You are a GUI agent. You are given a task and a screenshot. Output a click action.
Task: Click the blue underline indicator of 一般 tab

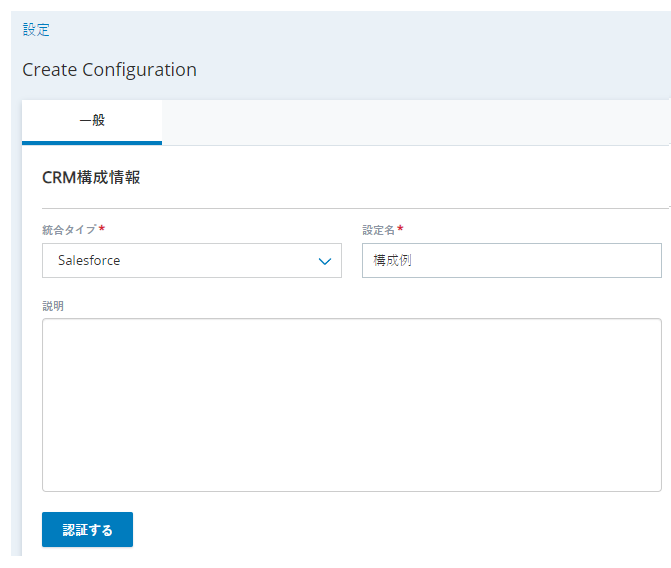pos(92,143)
